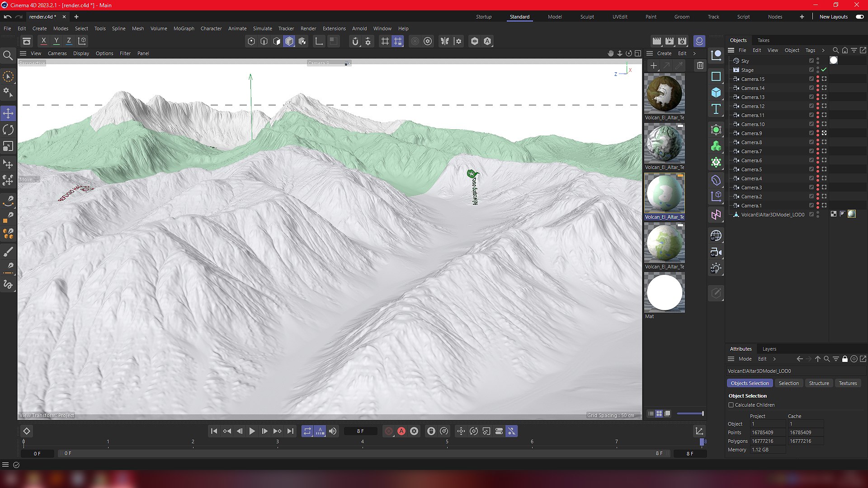
Task: Switch to Sculpt layout tab
Action: click(x=587, y=17)
